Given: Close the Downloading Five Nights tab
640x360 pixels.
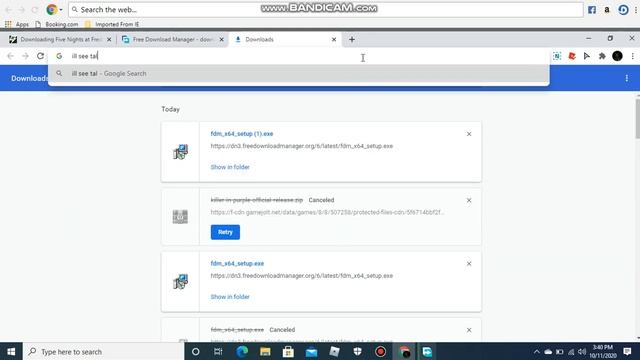Looking at the screenshot, I should 109,40.
